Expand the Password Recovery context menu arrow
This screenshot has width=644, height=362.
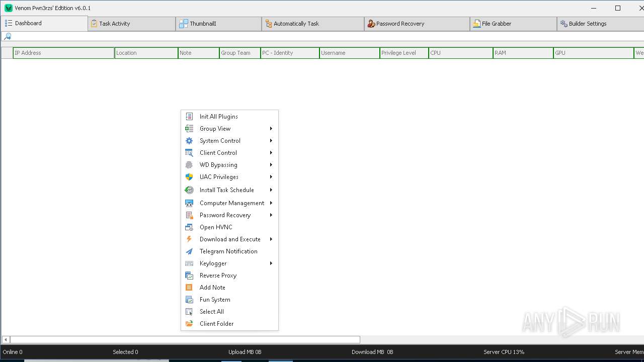[271, 215]
